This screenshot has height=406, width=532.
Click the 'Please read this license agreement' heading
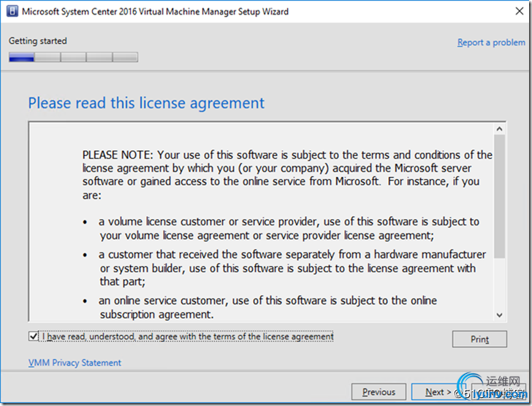[146, 103]
